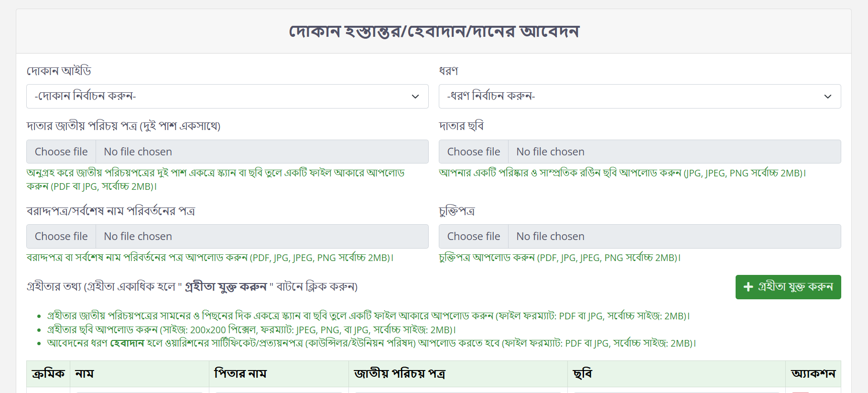
Task: Open the দোকান নির্বাচন করুন dropdown
Action: coord(228,97)
